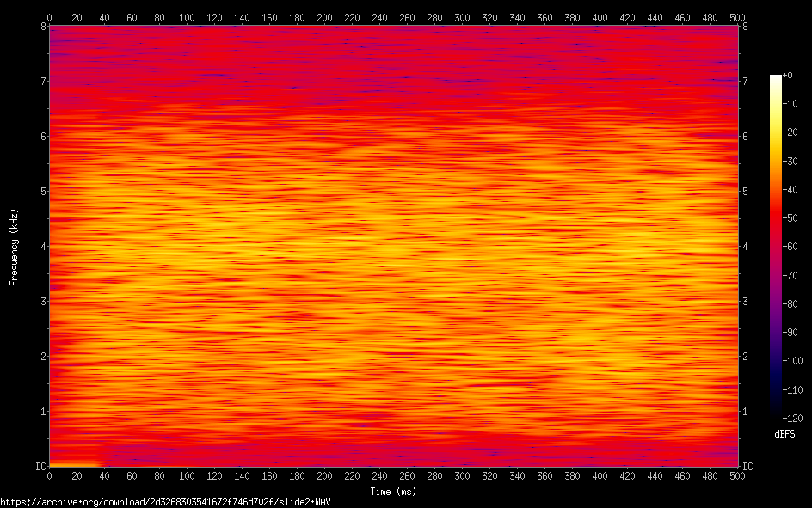812x508 pixels.
Task: Select the 500 ms tick on bottom axis
Action: click(x=737, y=475)
